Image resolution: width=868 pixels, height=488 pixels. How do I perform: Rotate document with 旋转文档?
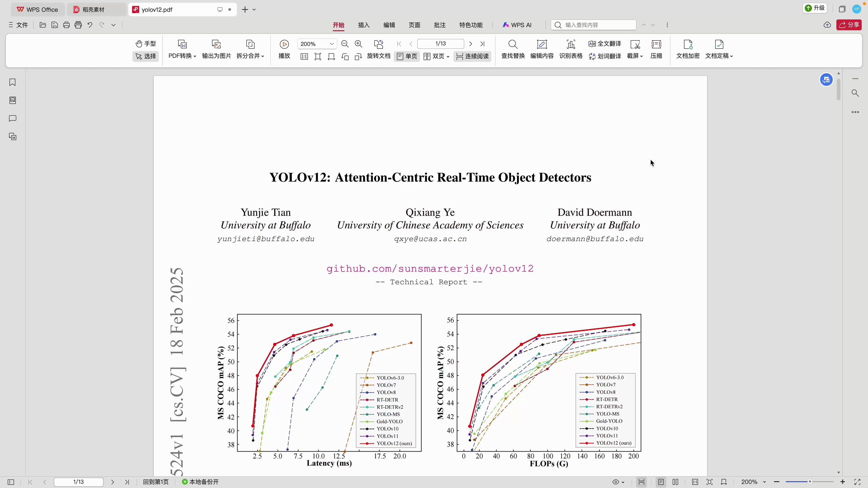[378, 49]
